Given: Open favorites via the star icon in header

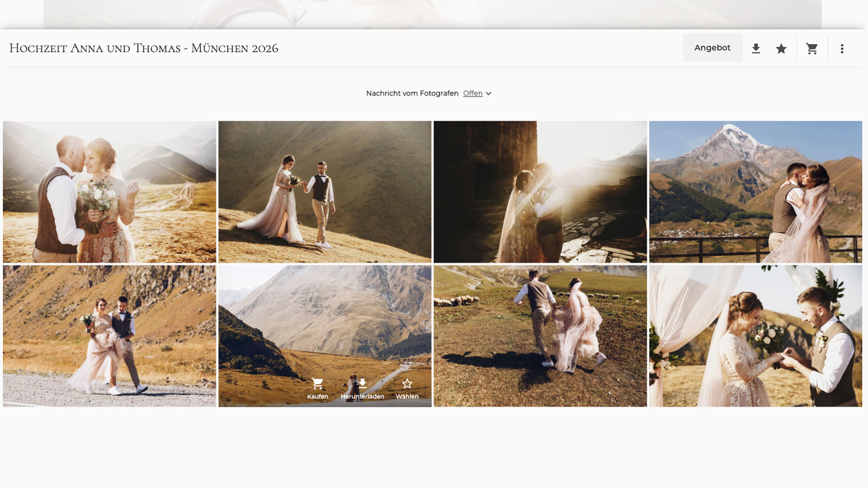Looking at the screenshot, I should (x=781, y=48).
